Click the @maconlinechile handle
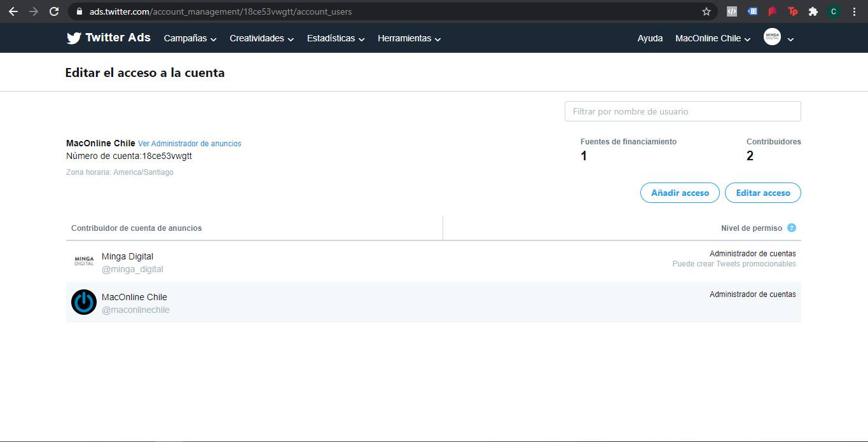Viewport: 868px width, 442px height. 135,310
